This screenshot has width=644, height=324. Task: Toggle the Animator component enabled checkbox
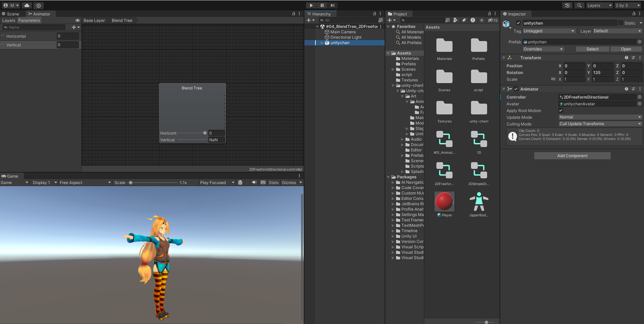coord(516,89)
